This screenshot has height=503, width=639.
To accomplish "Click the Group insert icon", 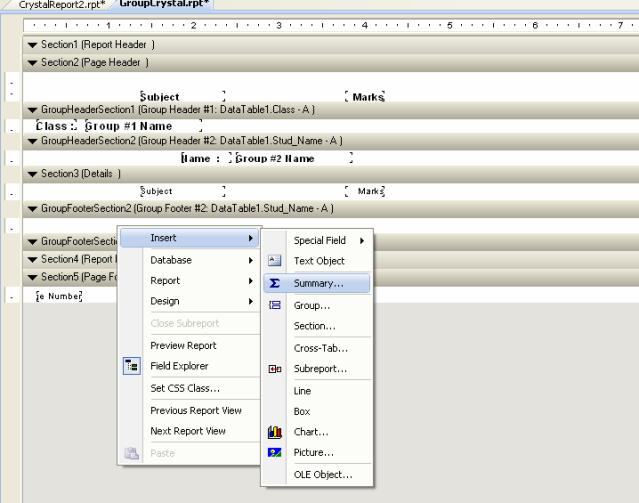I will (275, 305).
